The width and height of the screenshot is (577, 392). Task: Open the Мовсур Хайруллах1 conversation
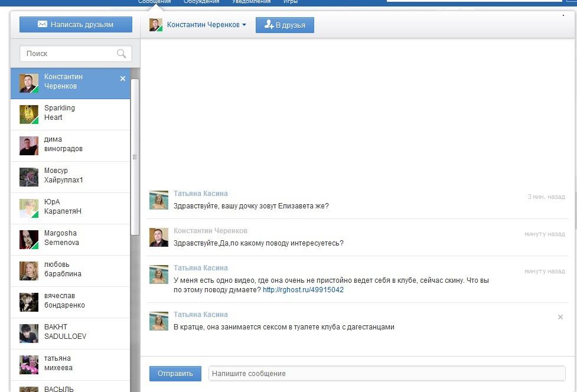70,177
